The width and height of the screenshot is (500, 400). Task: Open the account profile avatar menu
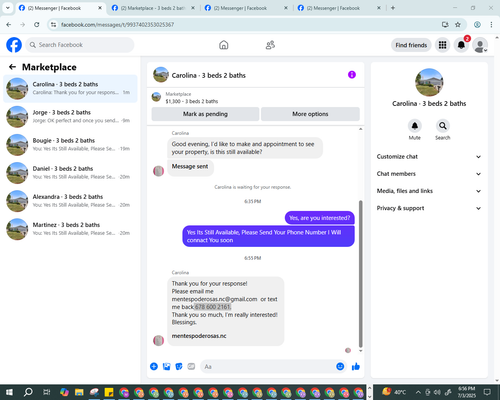coord(480,45)
